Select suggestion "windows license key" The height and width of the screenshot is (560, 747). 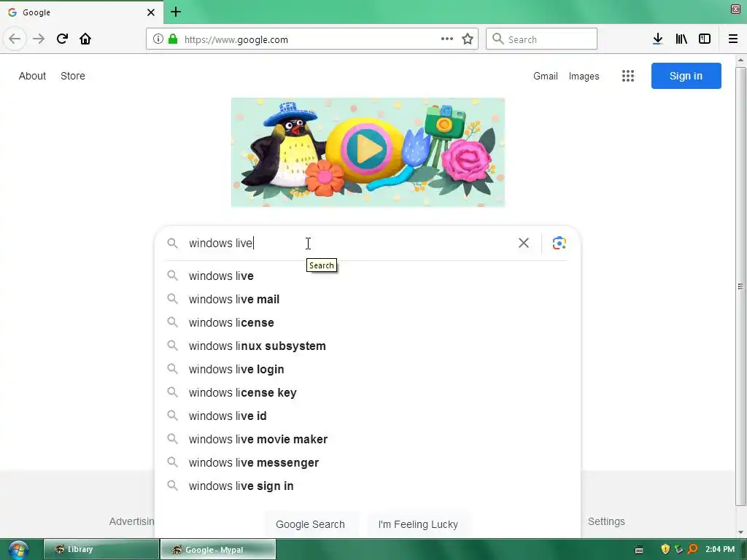368,392
